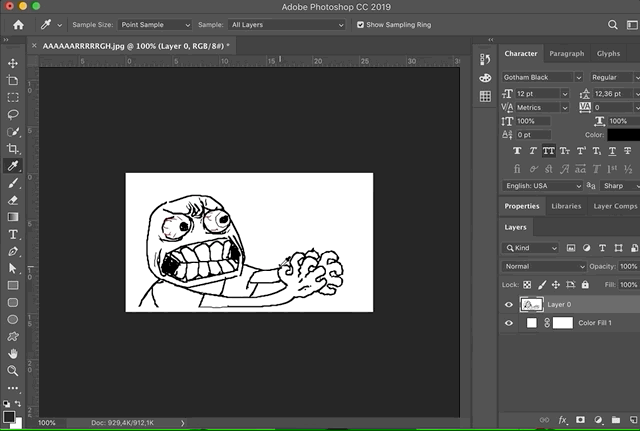Open layer filter Kind dropdown
640x431 pixels.
click(530, 248)
